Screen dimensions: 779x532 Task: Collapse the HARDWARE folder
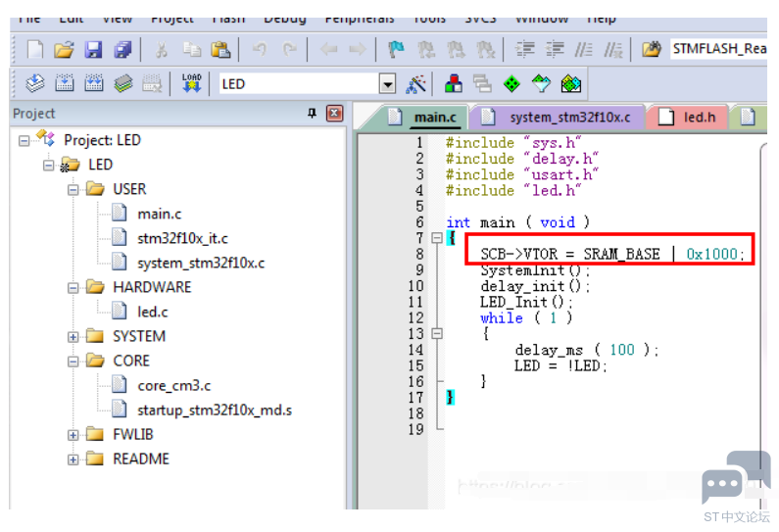pyautogui.click(x=73, y=288)
